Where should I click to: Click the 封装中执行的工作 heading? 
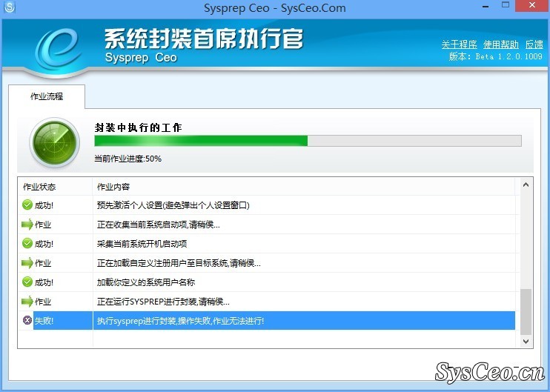138,127
